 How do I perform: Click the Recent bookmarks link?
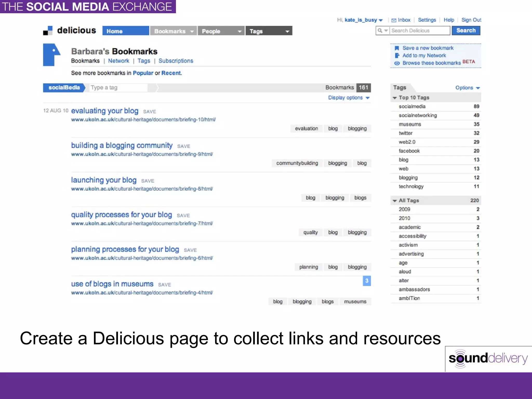tap(171, 73)
